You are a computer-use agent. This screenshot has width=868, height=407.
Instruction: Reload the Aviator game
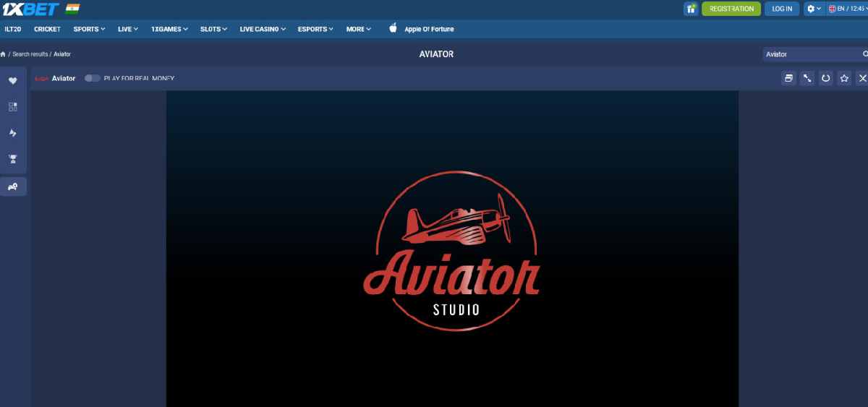click(825, 78)
